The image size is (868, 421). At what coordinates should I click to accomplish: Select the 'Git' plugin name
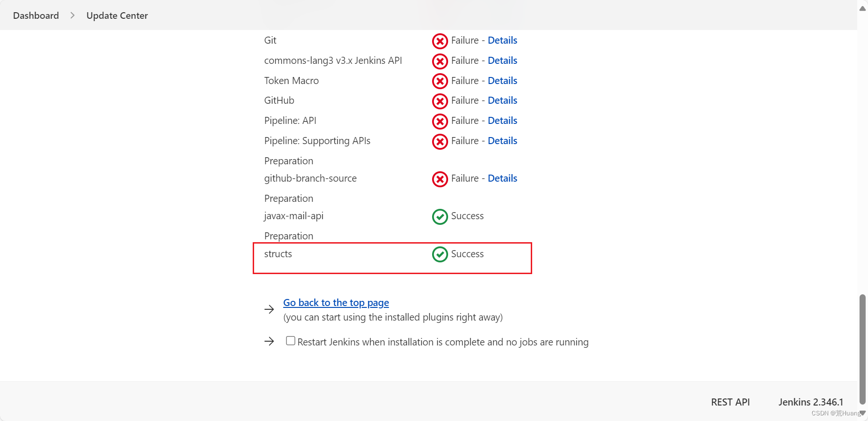click(x=270, y=40)
